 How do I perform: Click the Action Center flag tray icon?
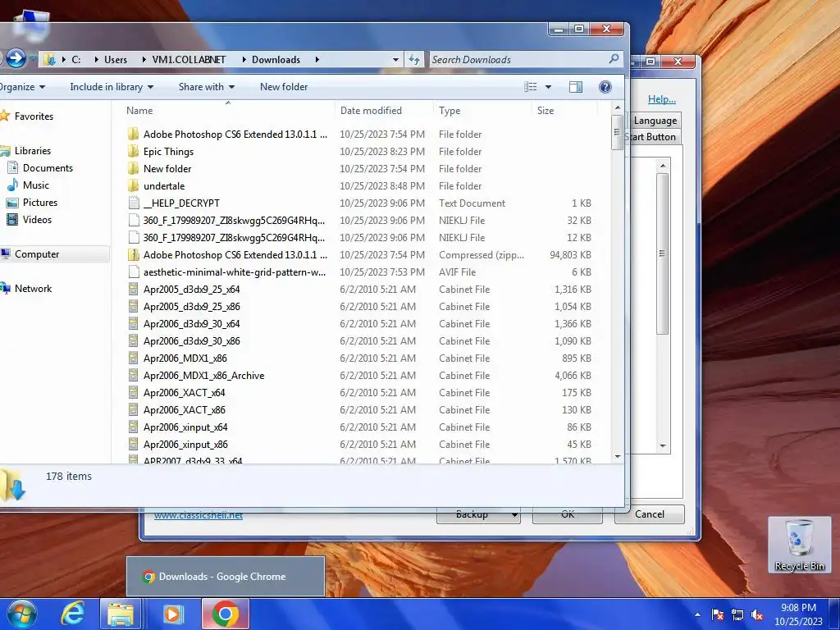click(x=717, y=614)
